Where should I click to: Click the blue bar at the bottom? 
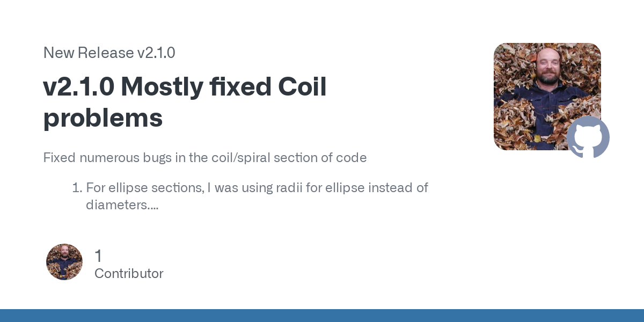(x=322, y=316)
